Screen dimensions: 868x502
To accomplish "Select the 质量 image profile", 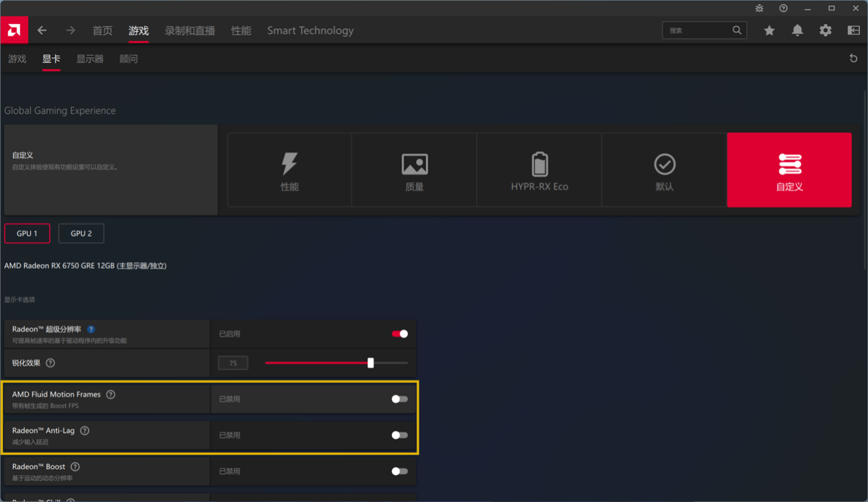I will (x=415, y=170).
